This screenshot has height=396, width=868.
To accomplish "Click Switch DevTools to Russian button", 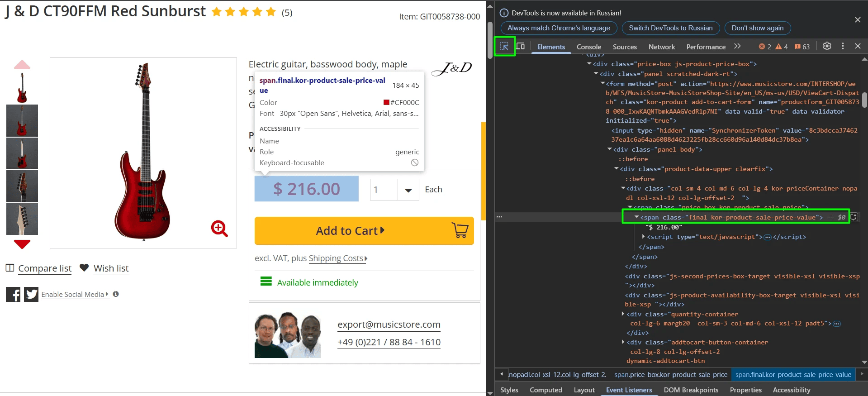I will (670, 28).
